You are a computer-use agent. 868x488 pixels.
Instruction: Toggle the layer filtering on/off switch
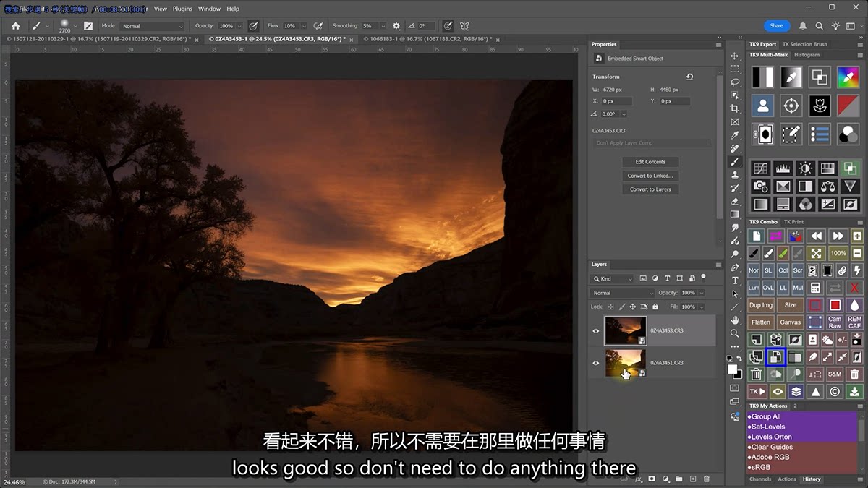click(x=704, y=276)
